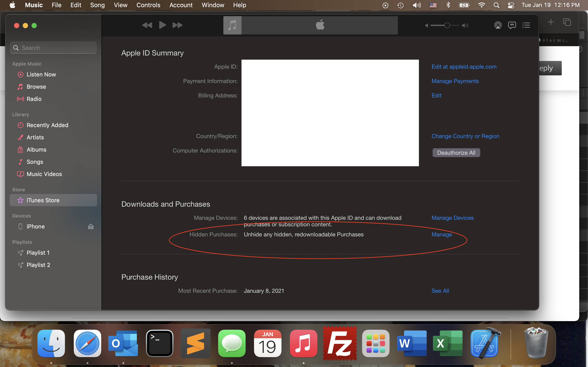Adjust the volume slider knob
The image size is (588, 367).
(x=447, y=25)
